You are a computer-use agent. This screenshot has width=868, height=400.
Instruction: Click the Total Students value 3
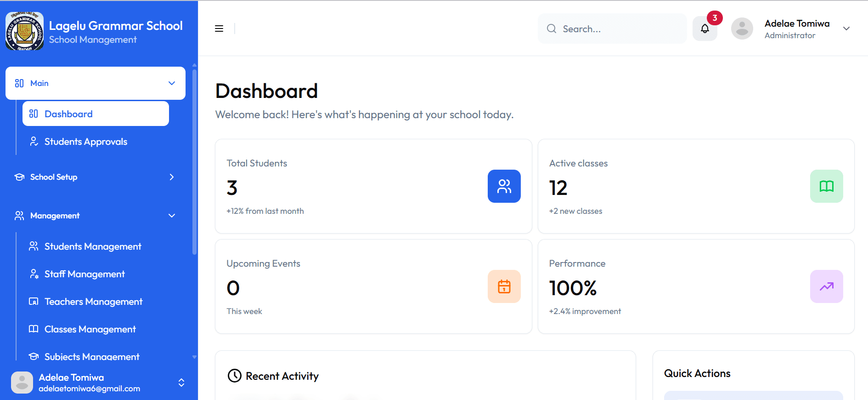pyautogui.click(x=232, y=188)
